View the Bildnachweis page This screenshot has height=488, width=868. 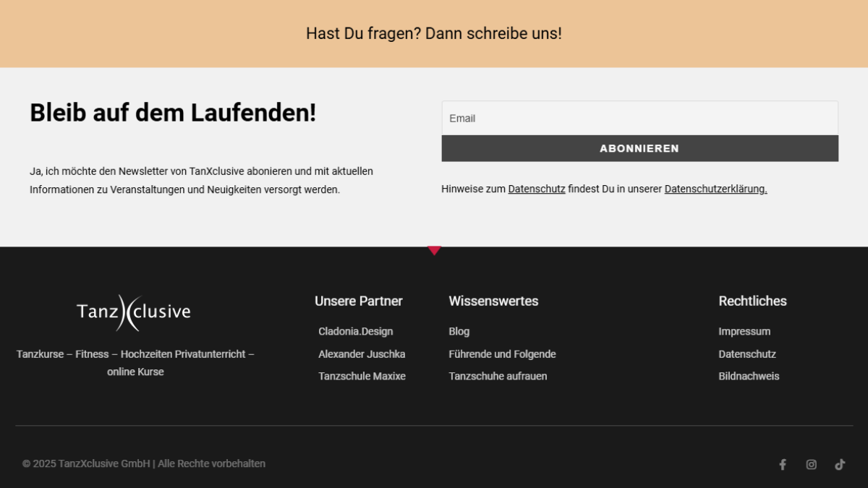[x=749, y=377]
